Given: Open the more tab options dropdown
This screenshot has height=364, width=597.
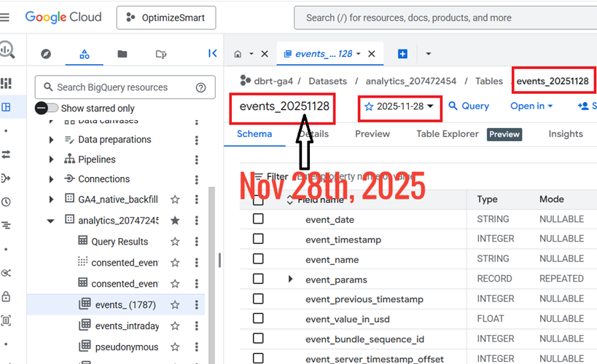Looking at the screenshot, I should tap(429, 54).
